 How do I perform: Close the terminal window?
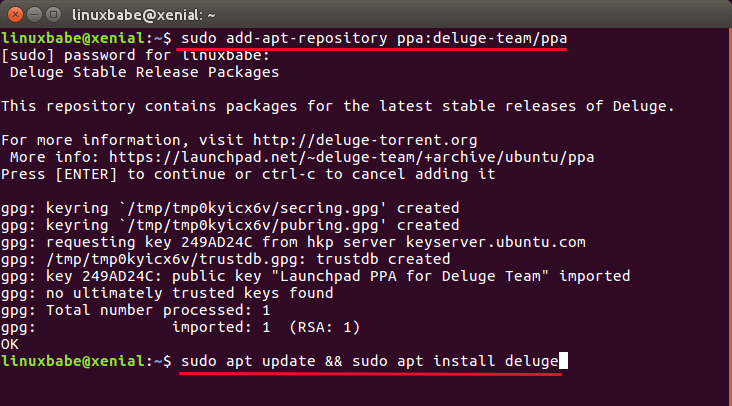pos(15,13)
